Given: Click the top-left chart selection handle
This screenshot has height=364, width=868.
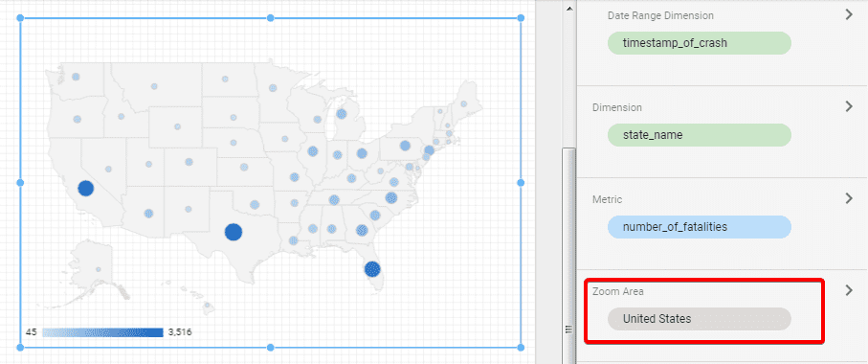Looking at the screenshot, I should [20, 18].
